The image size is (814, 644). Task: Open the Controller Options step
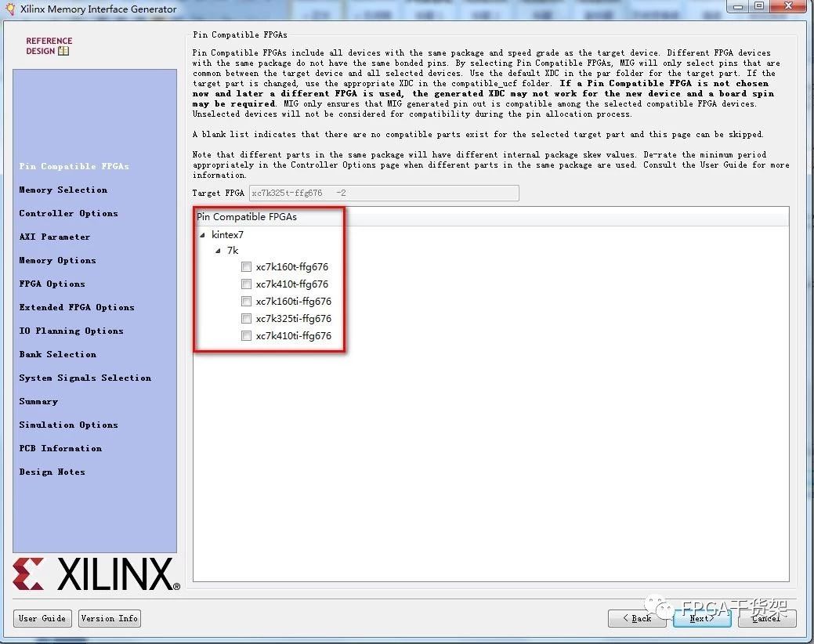click(x=68, y=213)
